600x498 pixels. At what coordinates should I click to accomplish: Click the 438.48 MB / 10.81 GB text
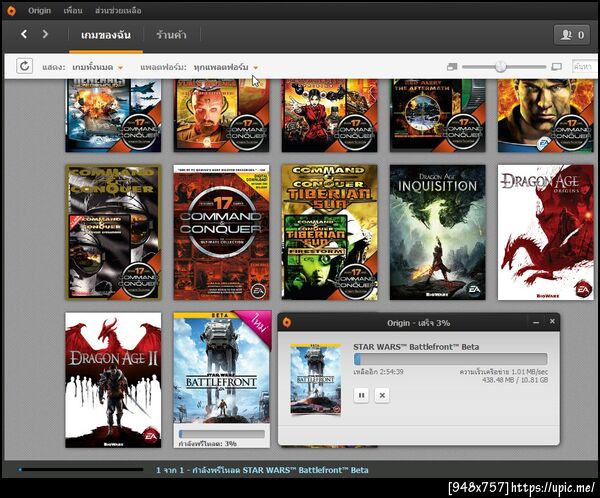coord(515,380)
